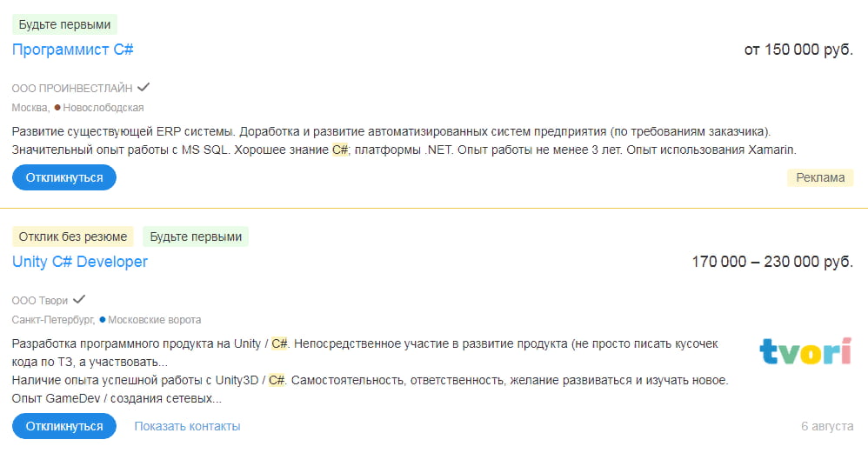Click Будьте первыми badge above Программист C#

64,24
